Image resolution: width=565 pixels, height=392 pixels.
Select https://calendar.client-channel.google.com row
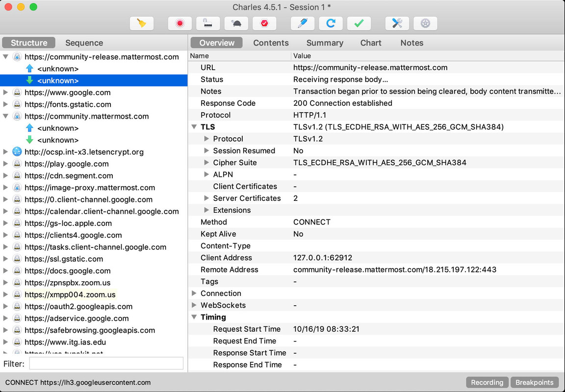pos(94,211)
